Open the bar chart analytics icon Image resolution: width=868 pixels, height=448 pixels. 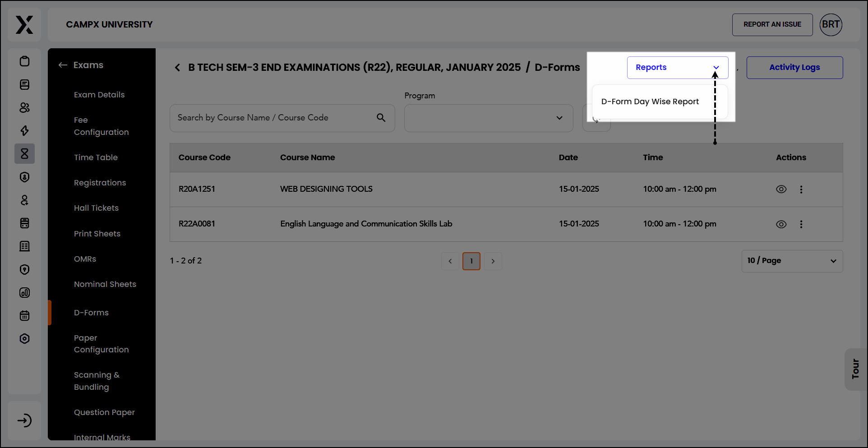coord(25,292)
